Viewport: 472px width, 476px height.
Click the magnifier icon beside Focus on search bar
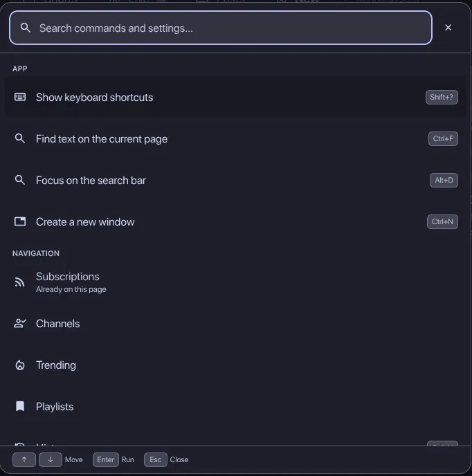point(20,180)
